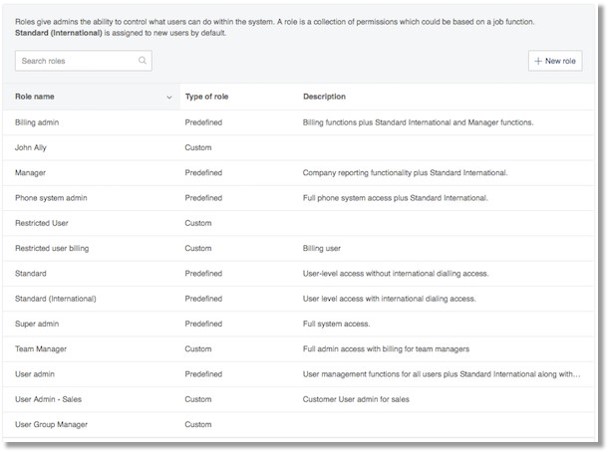Open the Phone system admin role
This screenshot has width=609, height=453.
point(51,198)
